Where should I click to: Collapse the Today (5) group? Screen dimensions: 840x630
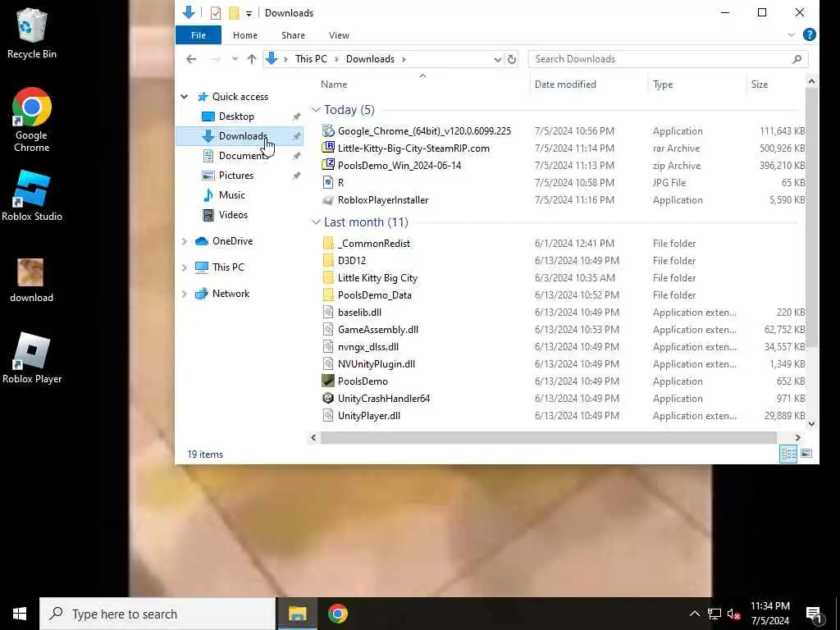point(316,110)
